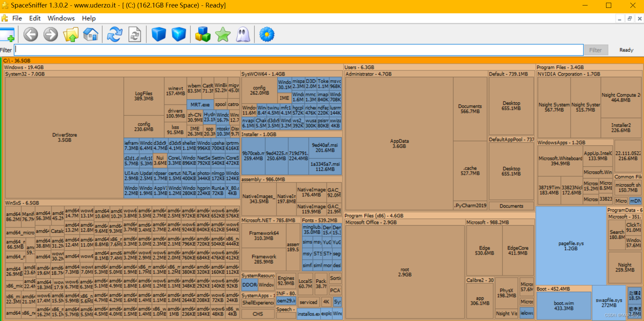Select the boot.wim 433.3MB block
Image resolution: width=644 pixels, height=321 pixels.
pyautogui.click(x=564, y=306)
